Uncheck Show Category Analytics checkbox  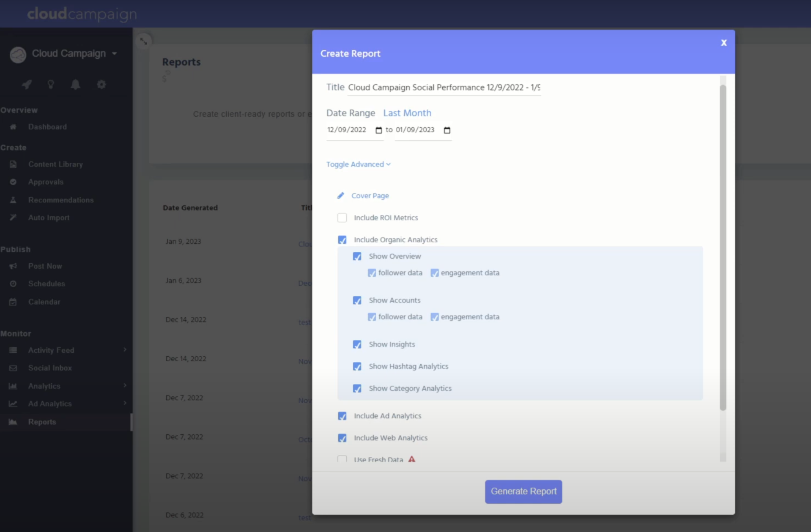pos(357,388)
